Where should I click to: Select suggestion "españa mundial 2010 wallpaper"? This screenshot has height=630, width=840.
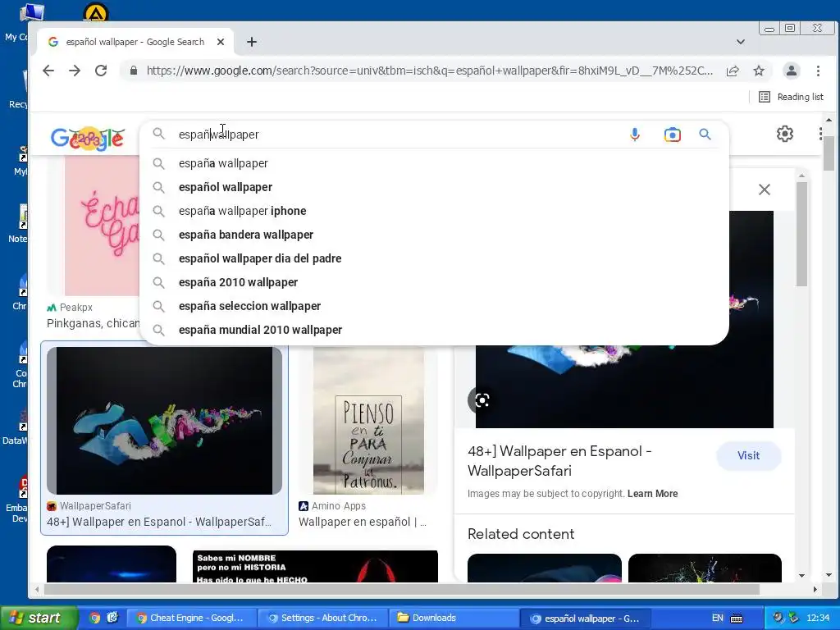(434, 330)
